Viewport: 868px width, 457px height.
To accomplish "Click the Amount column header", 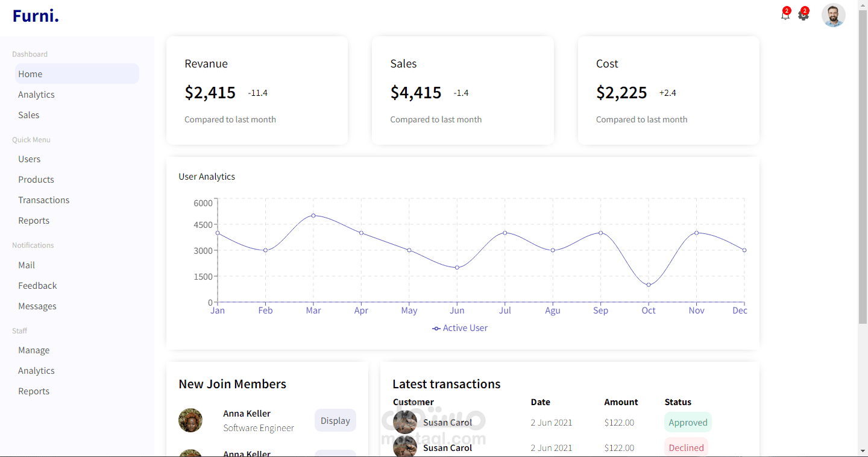I will [621, 402].
